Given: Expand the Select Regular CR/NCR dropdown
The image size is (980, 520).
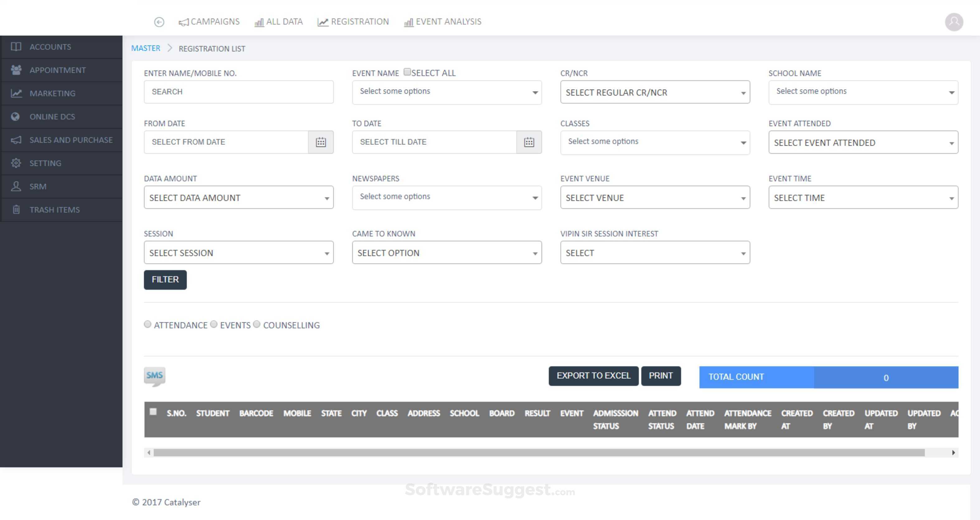Looking at the screenshot, I should coord(655,92).
